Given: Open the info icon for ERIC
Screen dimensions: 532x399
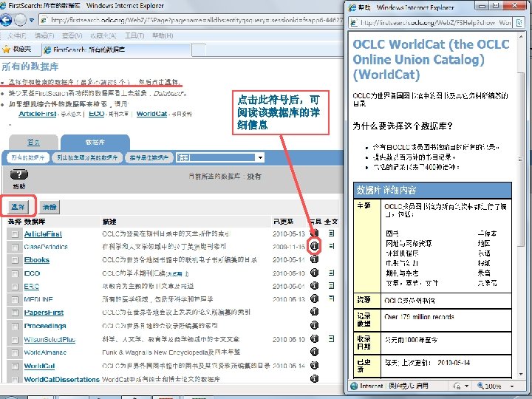Looking at the screenshot, I should [315, 285].
